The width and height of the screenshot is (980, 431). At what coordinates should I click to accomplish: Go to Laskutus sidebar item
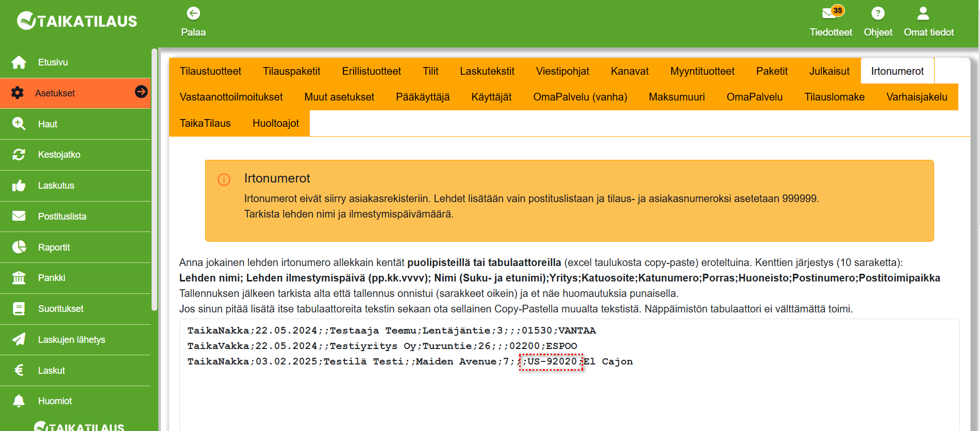(75, 186)
